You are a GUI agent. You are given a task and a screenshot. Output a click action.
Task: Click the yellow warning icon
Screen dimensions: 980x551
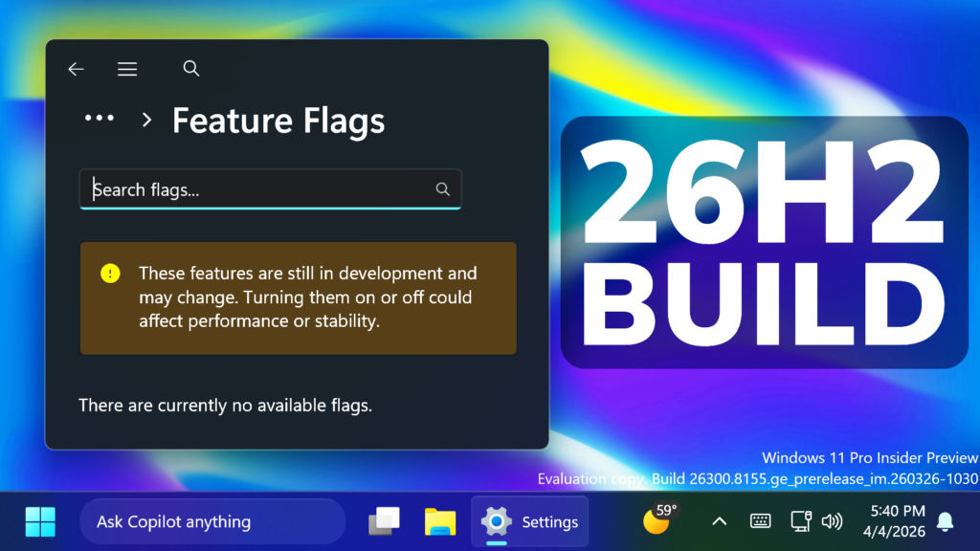tap(111, 274)
